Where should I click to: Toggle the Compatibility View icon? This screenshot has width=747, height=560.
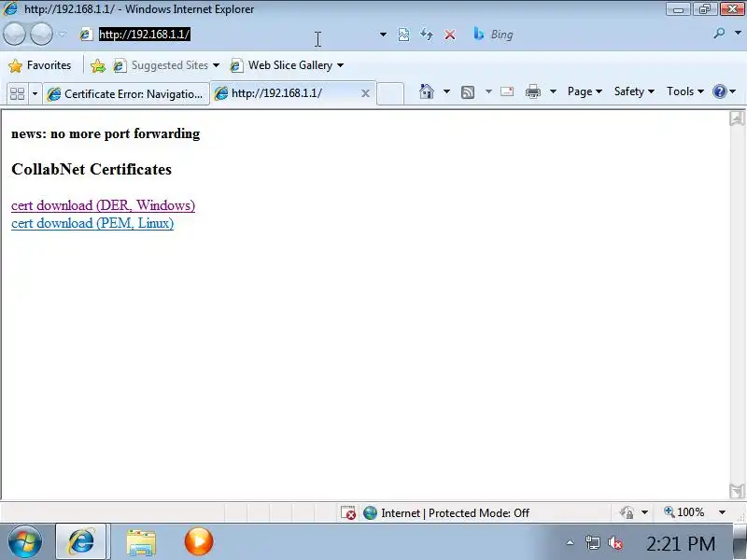pyautogui.click(x=403, y=35)
